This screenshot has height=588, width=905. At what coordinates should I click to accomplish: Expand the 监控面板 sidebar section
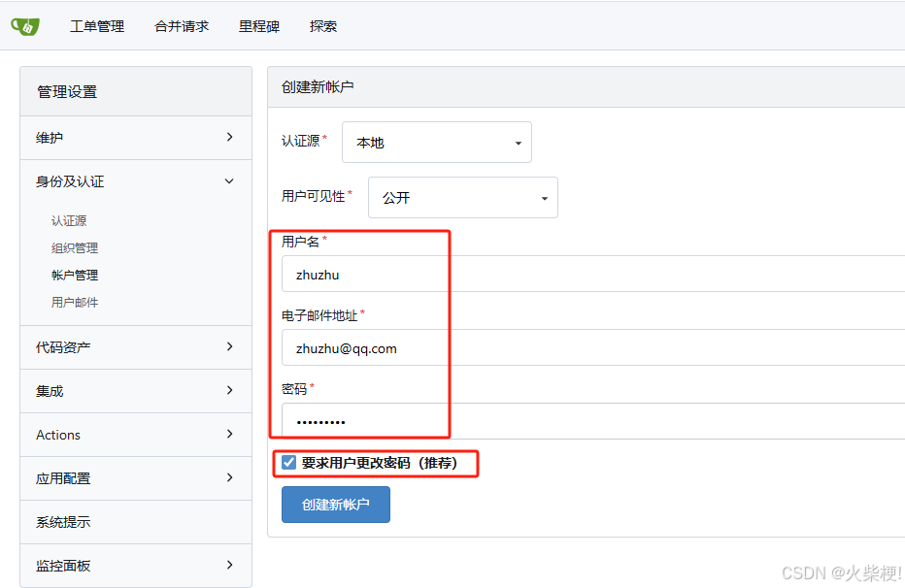coord(136,566)
